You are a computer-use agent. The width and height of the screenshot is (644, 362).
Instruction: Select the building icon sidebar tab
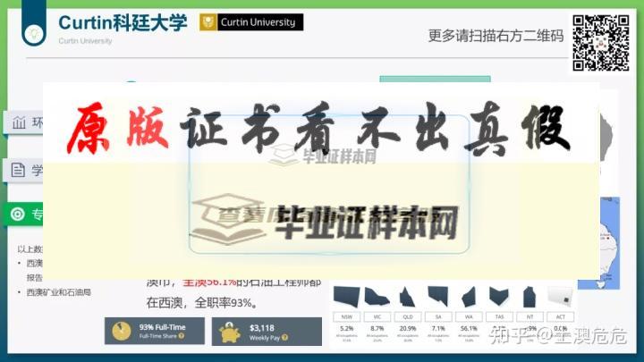(24, 122)
